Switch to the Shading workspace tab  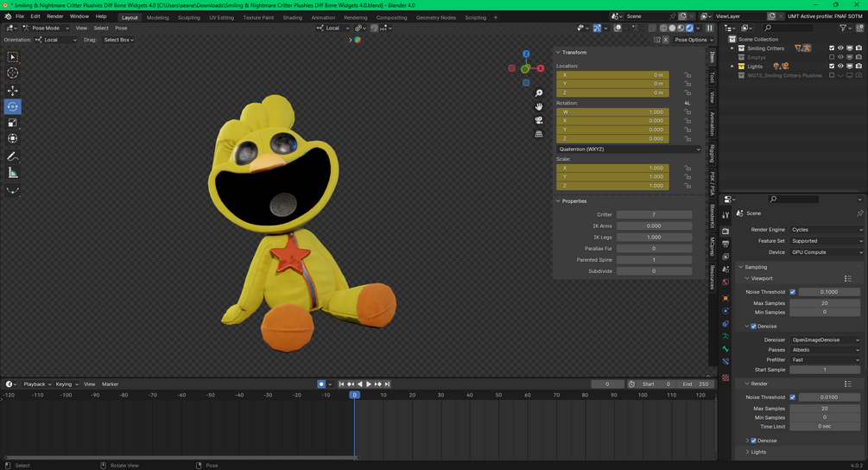pyautogui.click(x=292, y=17)
